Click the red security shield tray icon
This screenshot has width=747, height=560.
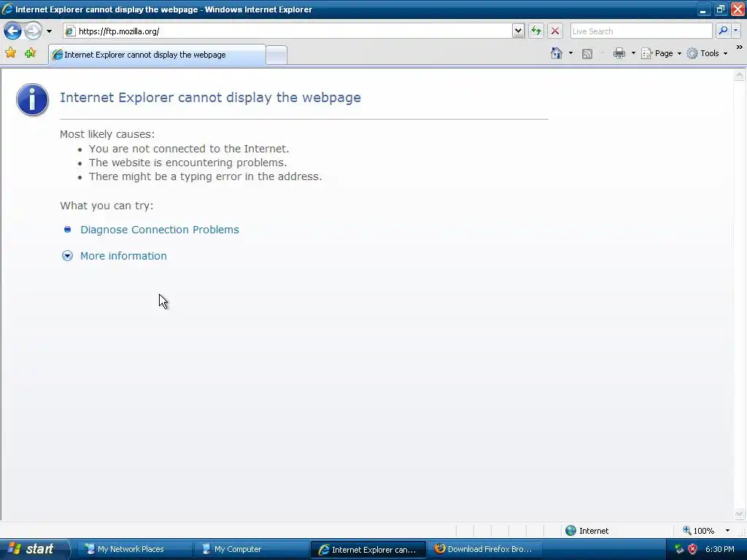coord(693,549)
